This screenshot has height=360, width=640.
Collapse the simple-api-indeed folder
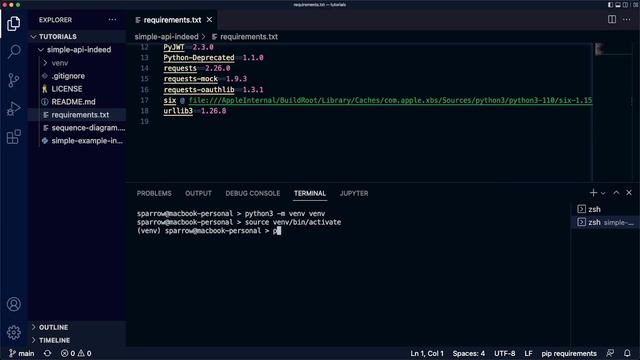pyautogui.click(x=77, y=49)
